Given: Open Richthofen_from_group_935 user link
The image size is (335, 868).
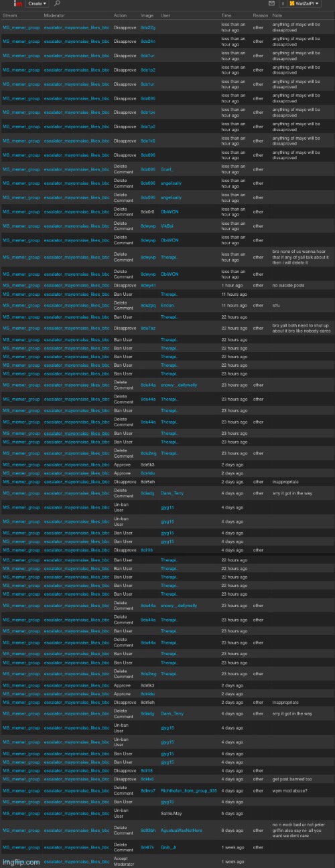Looking at the screenshot, I should coord(188,790).
